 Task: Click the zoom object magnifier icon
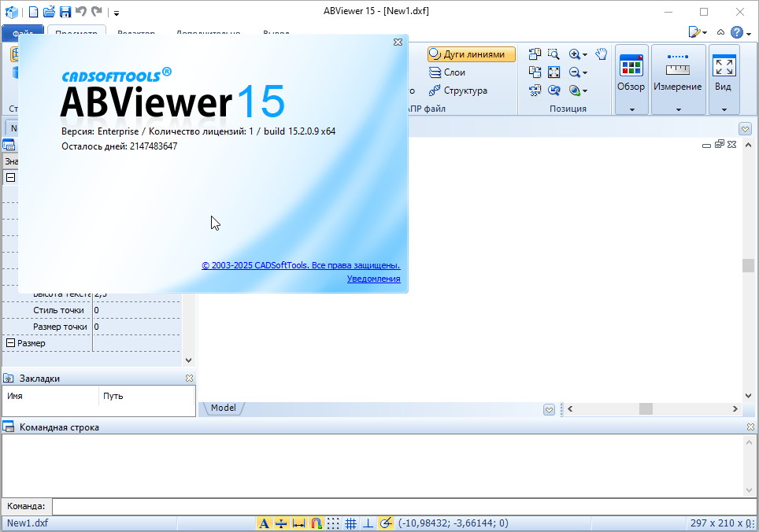pyautogui.click(x=575, y=91)
